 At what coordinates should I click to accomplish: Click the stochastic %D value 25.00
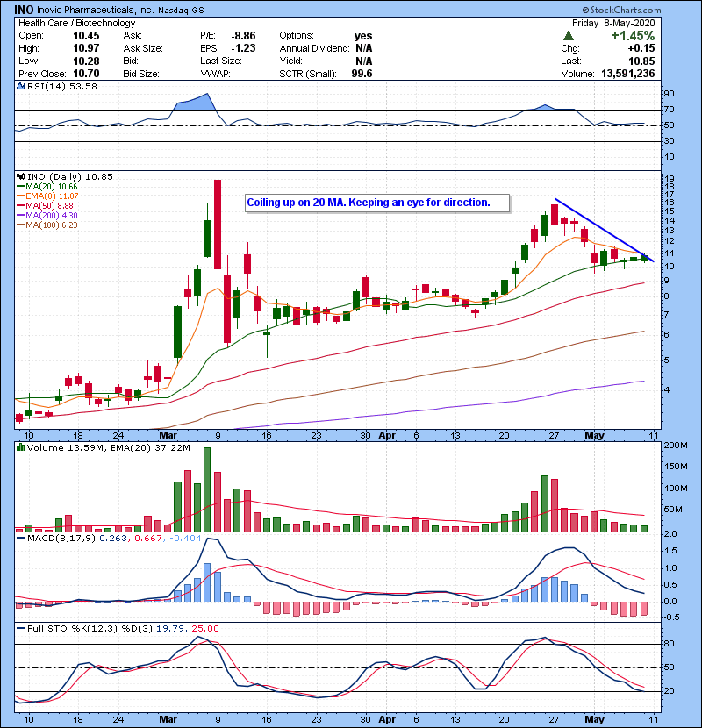pyautogui.click(x=204, y=629)
